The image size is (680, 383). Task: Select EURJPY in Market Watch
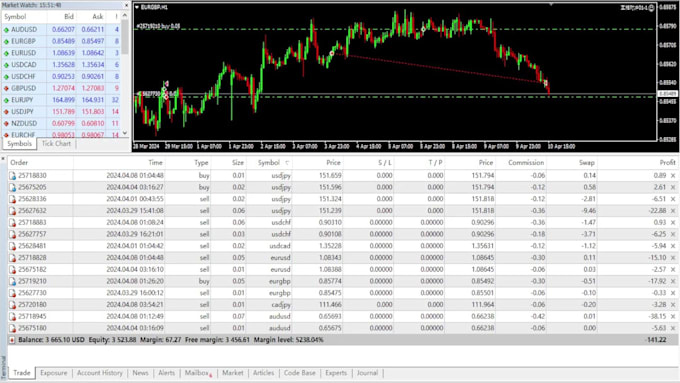(61, 100)
